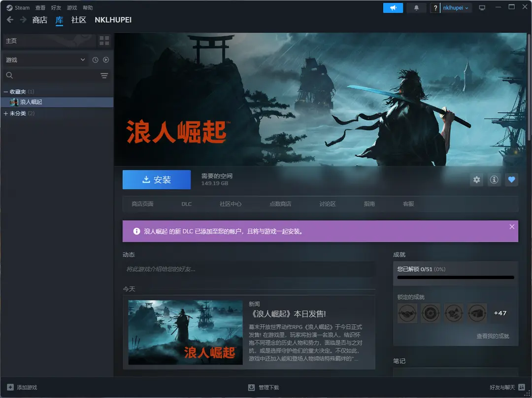The width and height of the screenshot is (532, 398).
Task: Open the DLC link
Action: pyautogui.click(x=186, y=204)
